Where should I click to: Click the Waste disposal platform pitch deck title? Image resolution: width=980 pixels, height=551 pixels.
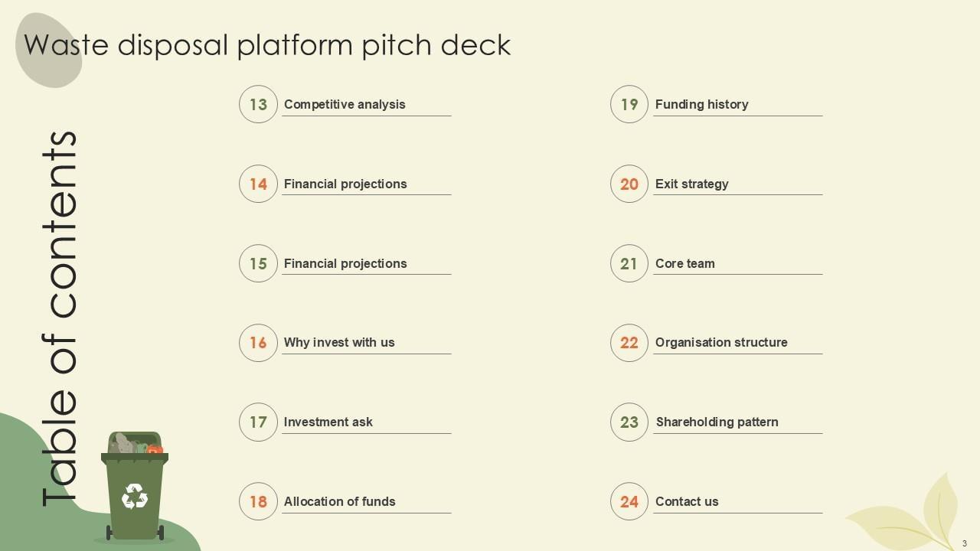[267, 44]
